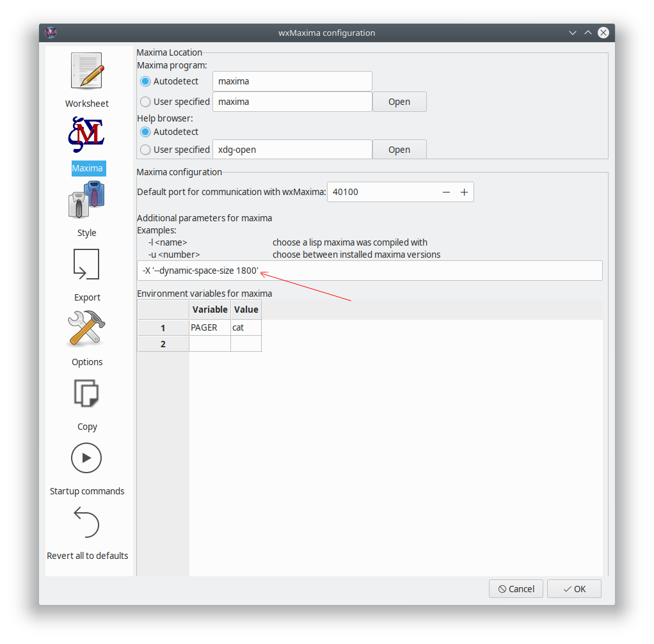This screenshot has width=654, height=644.
Task: Click the user specified maxima path field
Action: 292,102
